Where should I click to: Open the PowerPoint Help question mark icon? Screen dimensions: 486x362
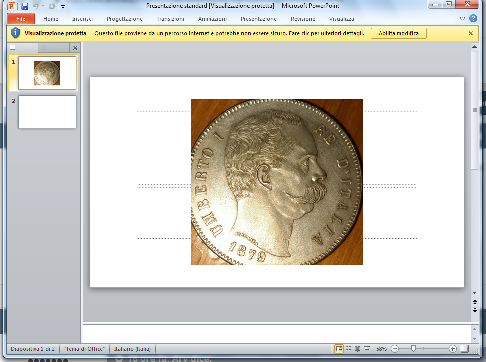click(473, 18)
